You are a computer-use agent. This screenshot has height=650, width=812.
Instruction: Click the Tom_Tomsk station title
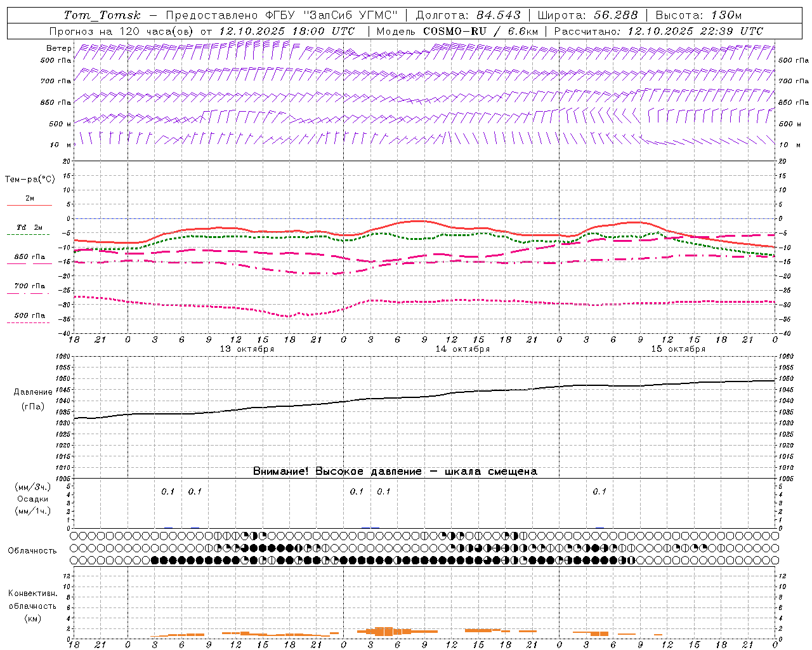[101, 15]
